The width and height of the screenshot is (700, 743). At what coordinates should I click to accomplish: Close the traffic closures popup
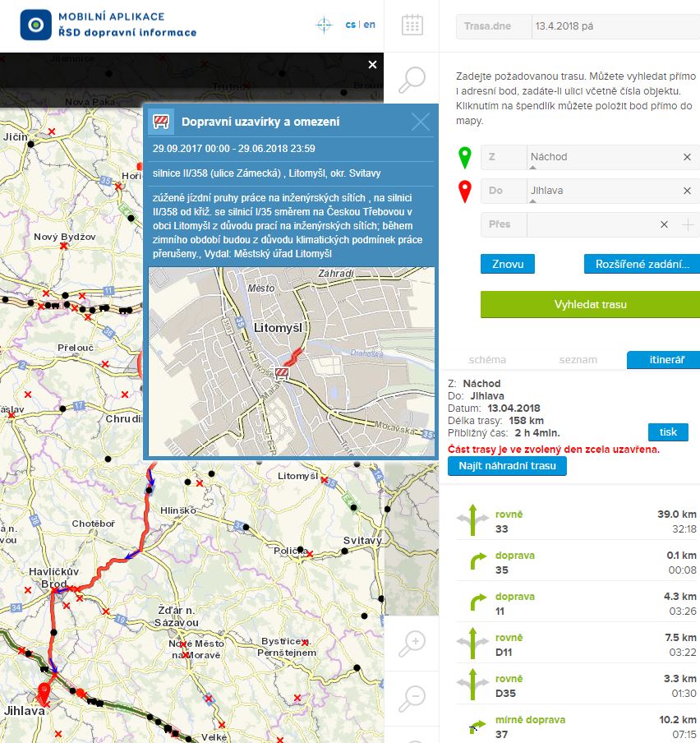click(x=420, y=122)
